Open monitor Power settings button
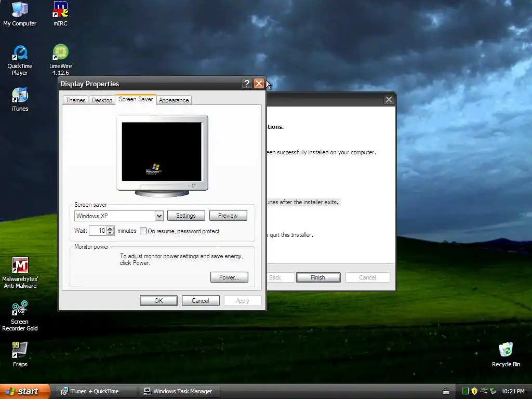532x399 pixels. 229,277
